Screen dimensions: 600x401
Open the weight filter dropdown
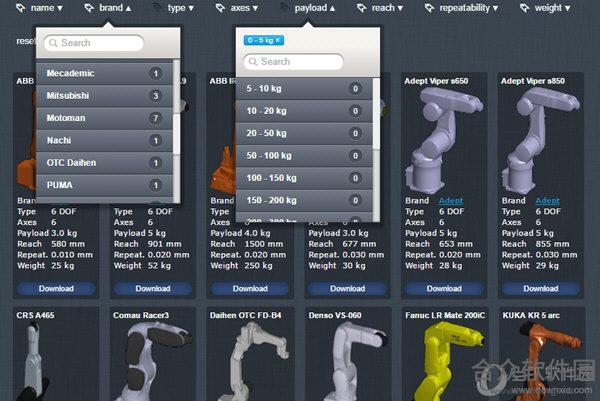tap(552, 8)
